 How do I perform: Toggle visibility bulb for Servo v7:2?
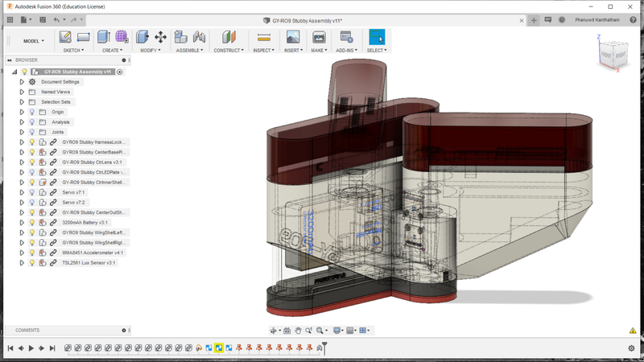click(32, 202)
